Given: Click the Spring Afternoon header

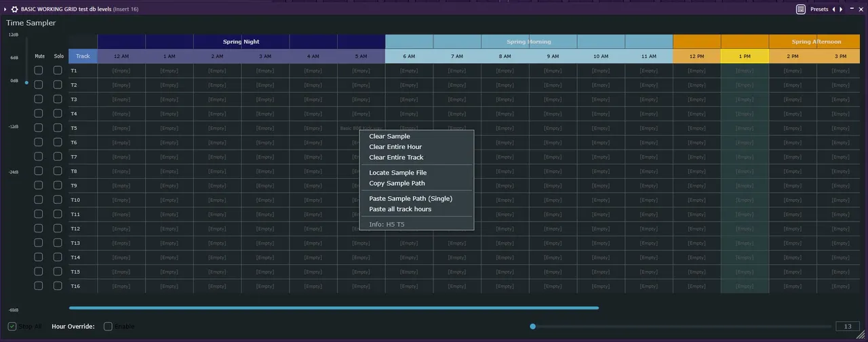Looking at the screenshot, I should click(x=816, y=42).
